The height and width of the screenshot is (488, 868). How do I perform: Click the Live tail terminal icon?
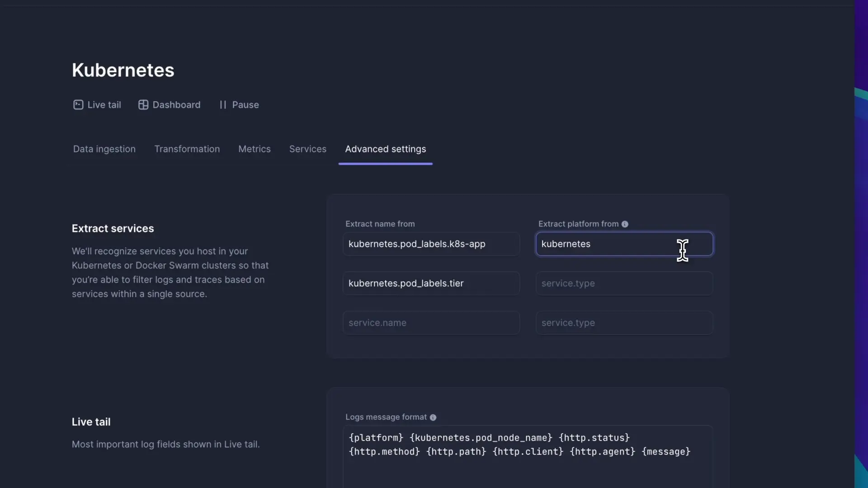point(78,105)
